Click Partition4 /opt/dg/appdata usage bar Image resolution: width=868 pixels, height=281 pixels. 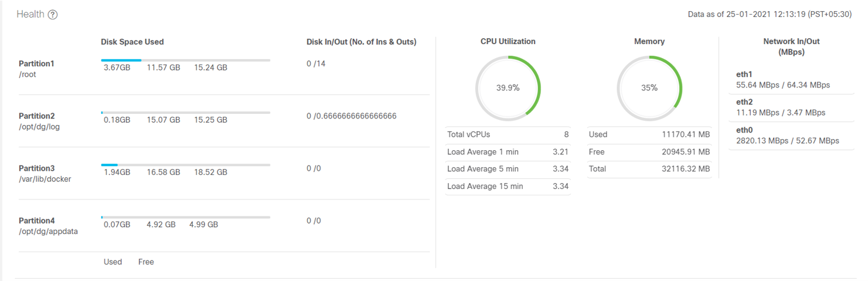185,217
